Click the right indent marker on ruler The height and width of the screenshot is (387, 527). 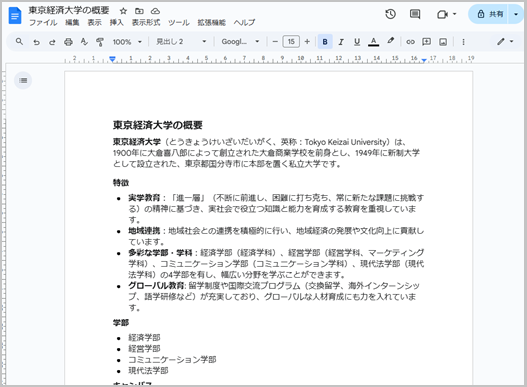(424, 60)
